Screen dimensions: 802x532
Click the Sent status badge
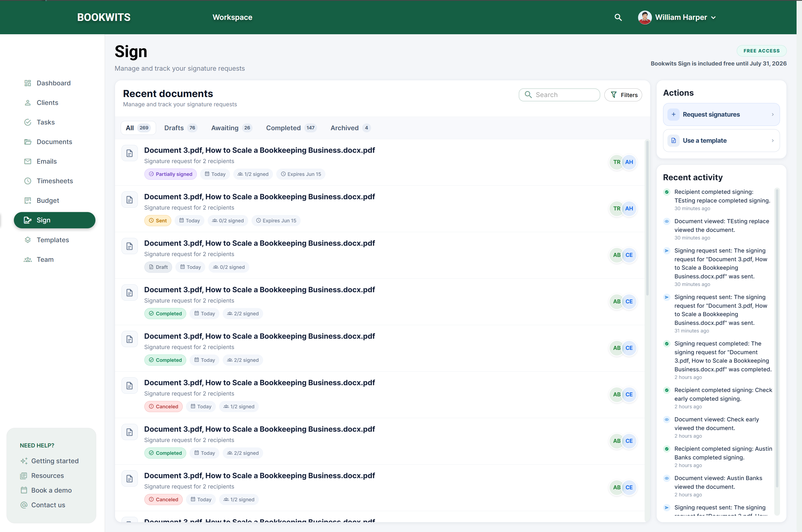158,220
